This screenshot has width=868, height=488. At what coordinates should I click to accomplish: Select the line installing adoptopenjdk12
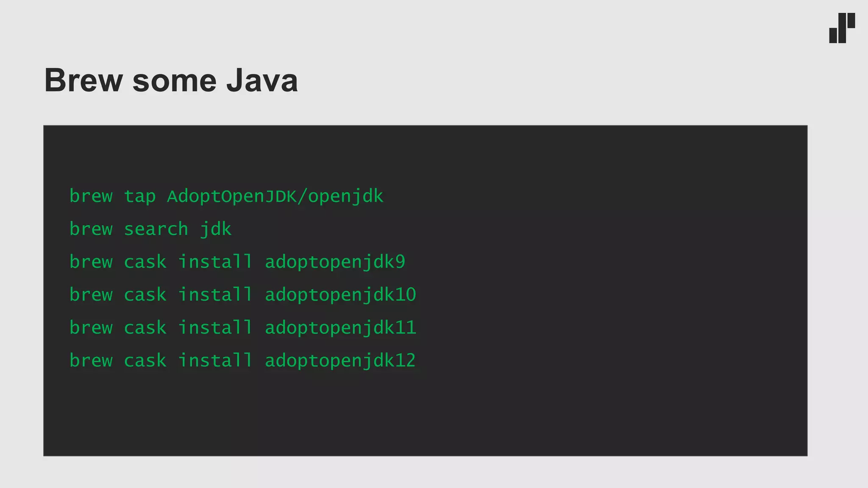pos(242,360)
